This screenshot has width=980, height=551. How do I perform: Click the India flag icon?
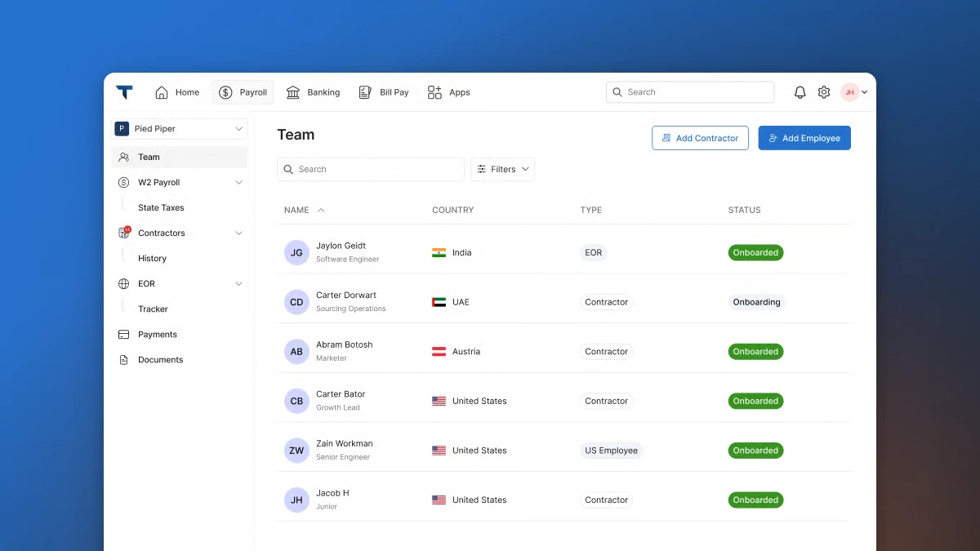439,252
